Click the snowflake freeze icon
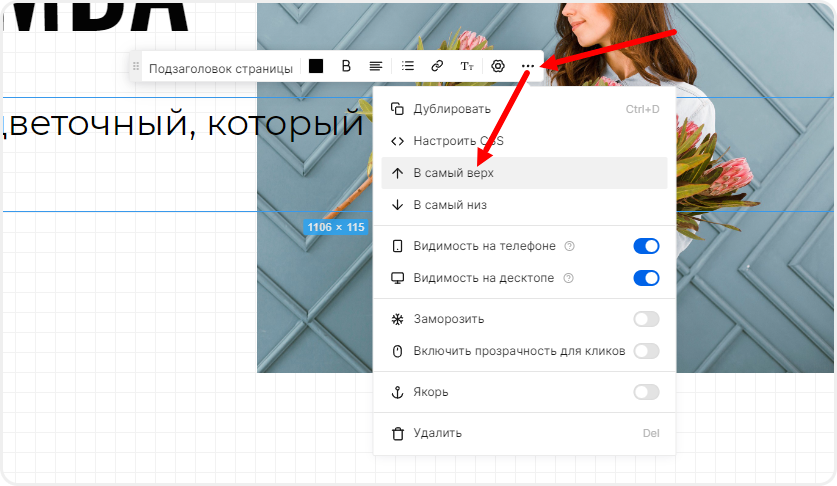 pyautogui.click(x=397, y=319)
